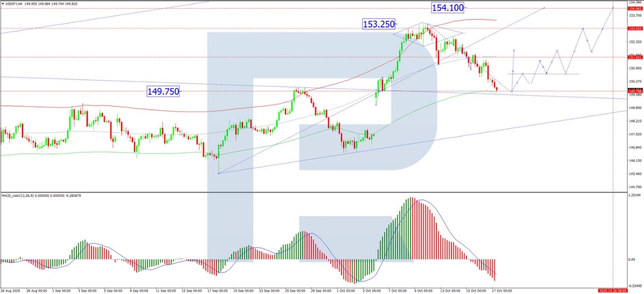Click the USDJPY,H4 chart title
644x294 pixels.
coord(16,4)
